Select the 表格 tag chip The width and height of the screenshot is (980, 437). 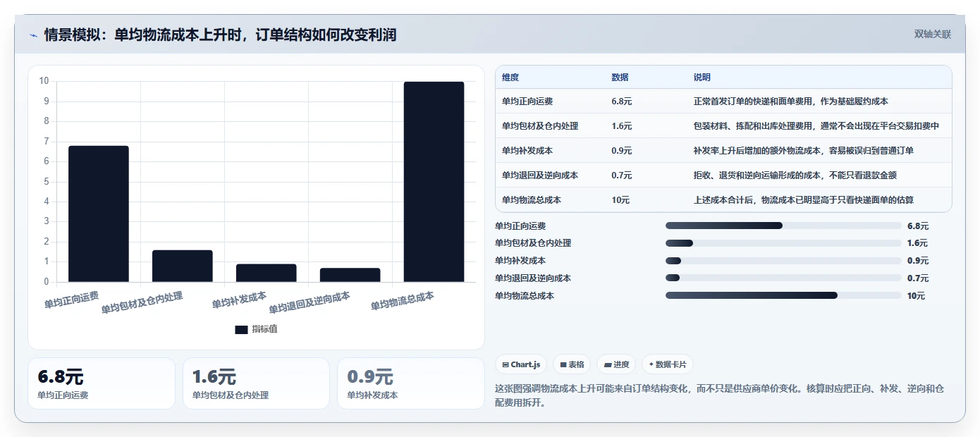point(572,364)
